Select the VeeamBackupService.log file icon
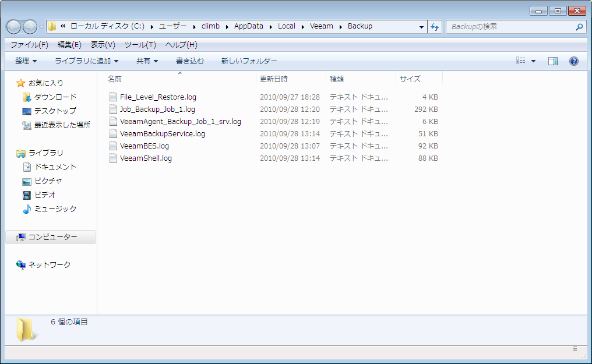Viewport: 592px width, 364px height. (113, 133)
